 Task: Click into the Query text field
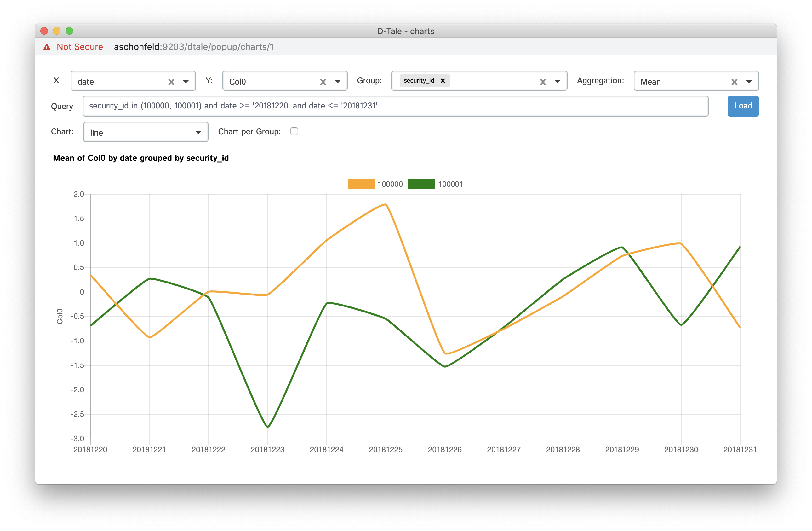tap(395, 106)
